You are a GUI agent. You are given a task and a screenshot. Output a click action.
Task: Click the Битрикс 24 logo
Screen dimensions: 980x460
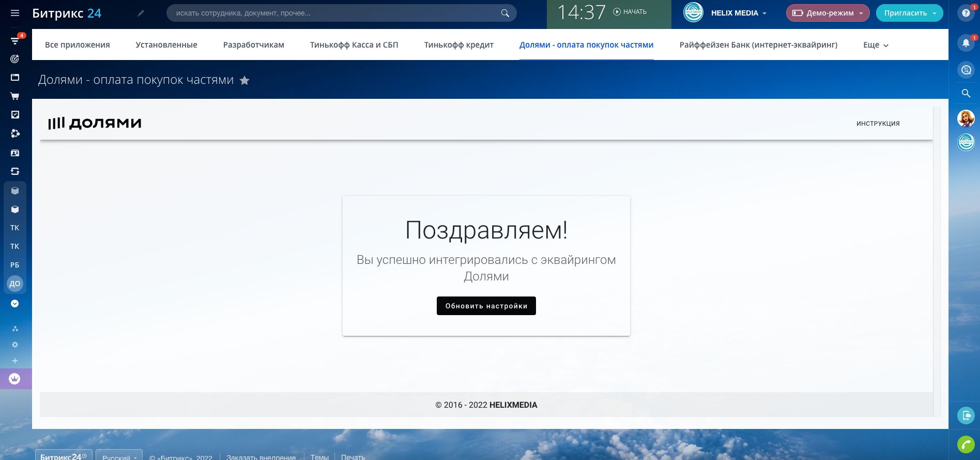pos(67,13)
